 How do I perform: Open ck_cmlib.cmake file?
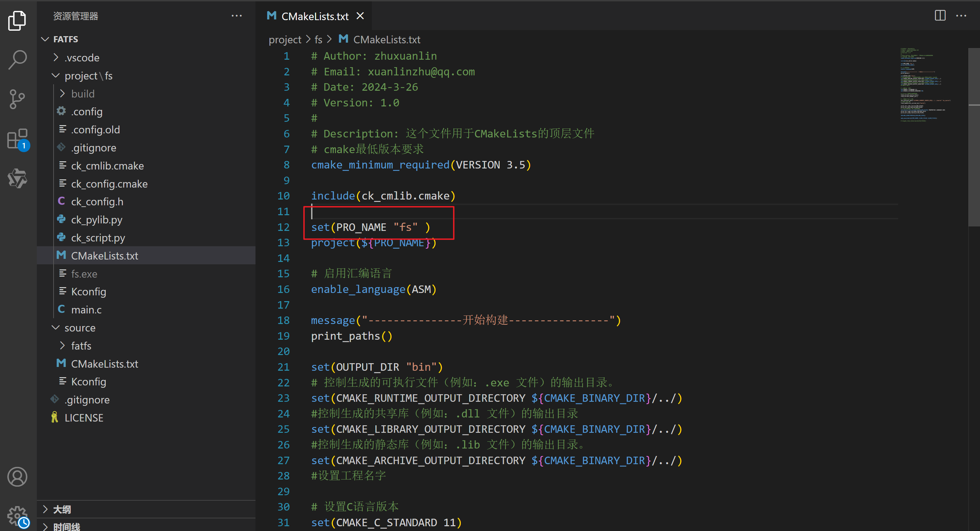pos(146,166)
